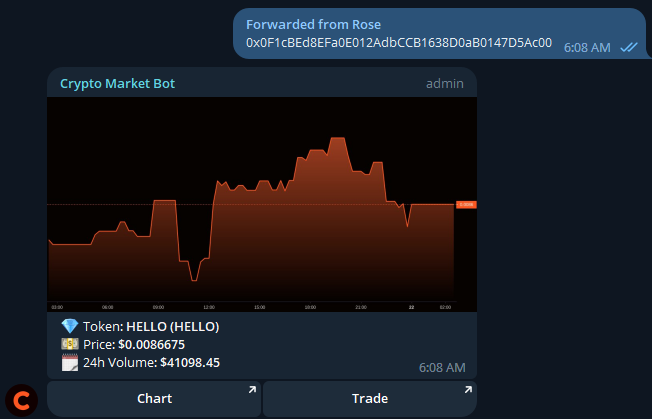Click the orange price label on chart
652x419 pixels.
[466, 205]
